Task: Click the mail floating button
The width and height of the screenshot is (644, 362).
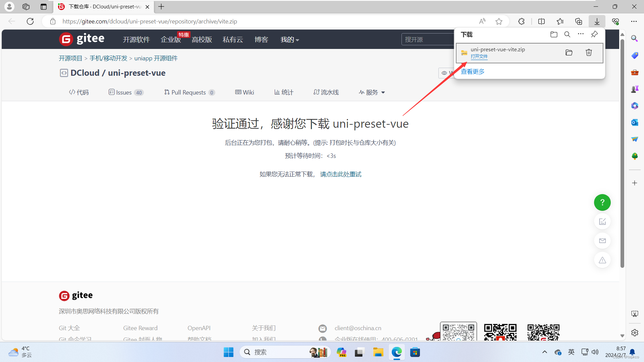Action: (x=602, y=241)
